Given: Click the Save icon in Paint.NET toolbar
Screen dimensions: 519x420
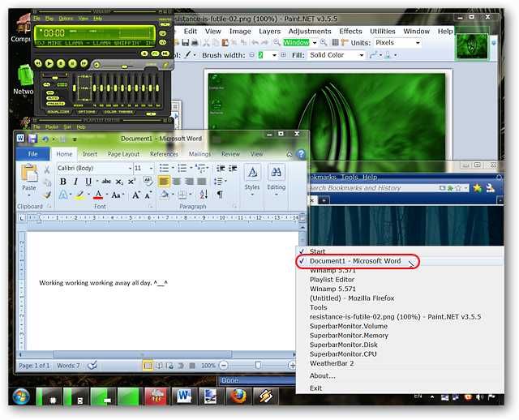Looking at the screenshot, I should [186, 42].
